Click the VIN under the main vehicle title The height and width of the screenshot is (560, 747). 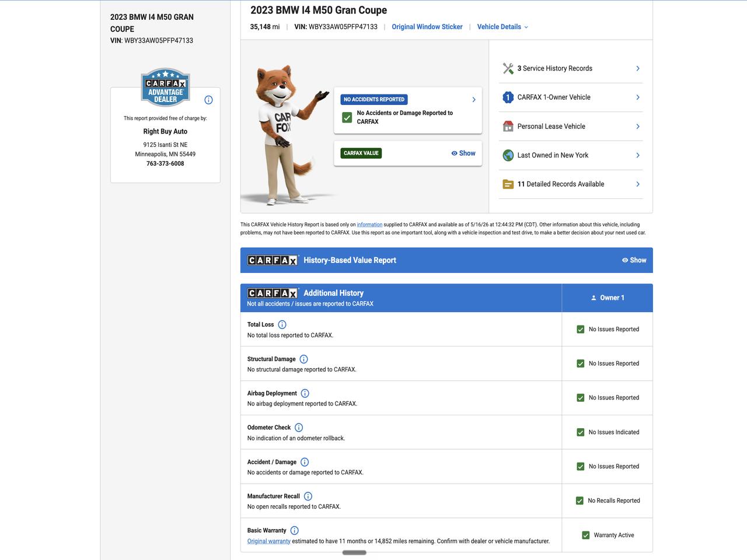coord(336,27)
